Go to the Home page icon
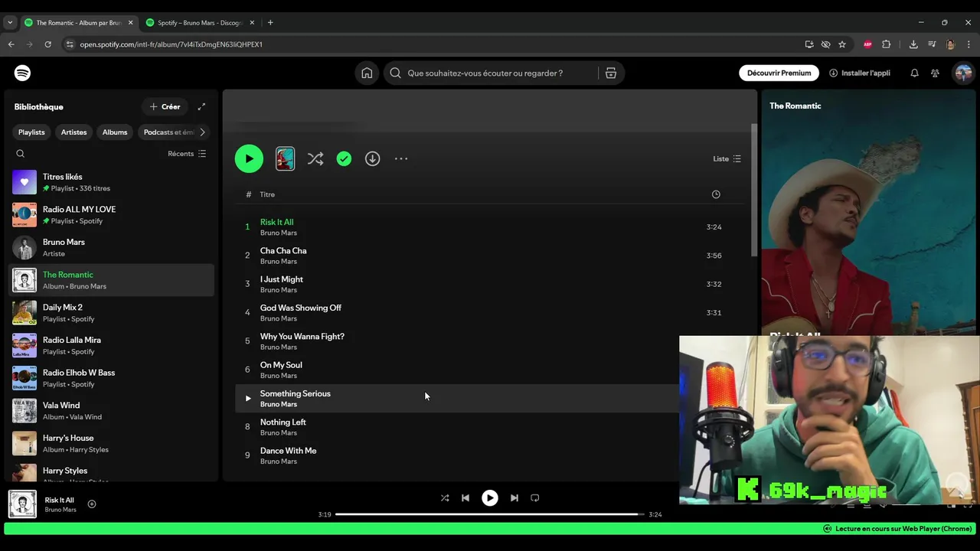This screenshot has width=980, height=551. [367, 73]
